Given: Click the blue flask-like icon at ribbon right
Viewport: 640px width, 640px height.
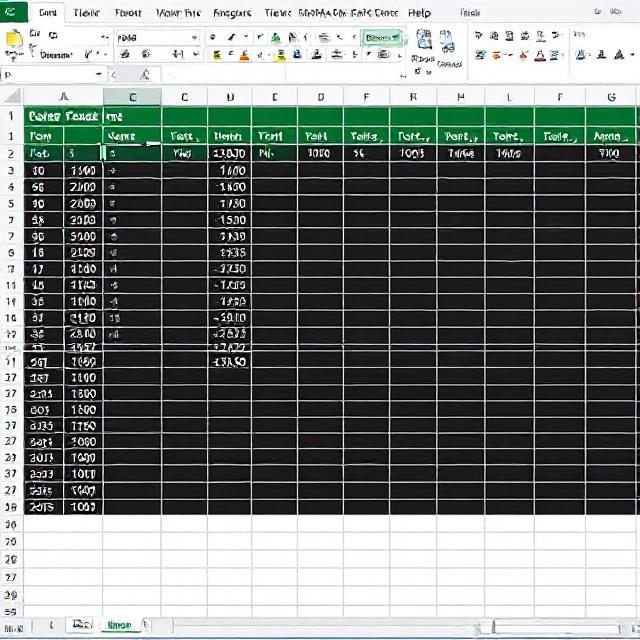Looking at the screenshot, I should tap(580, 54).
